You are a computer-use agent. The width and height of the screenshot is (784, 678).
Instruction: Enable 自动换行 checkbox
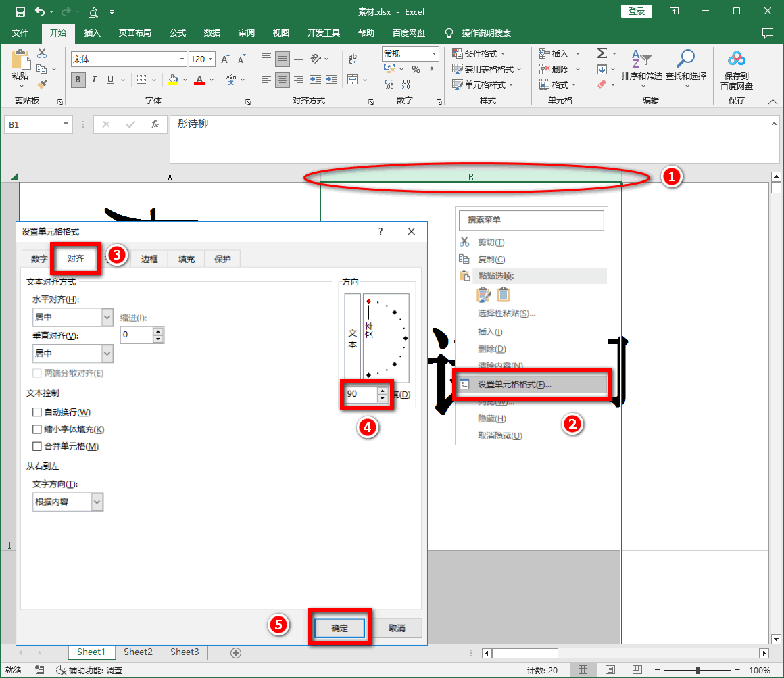[37, 412]
